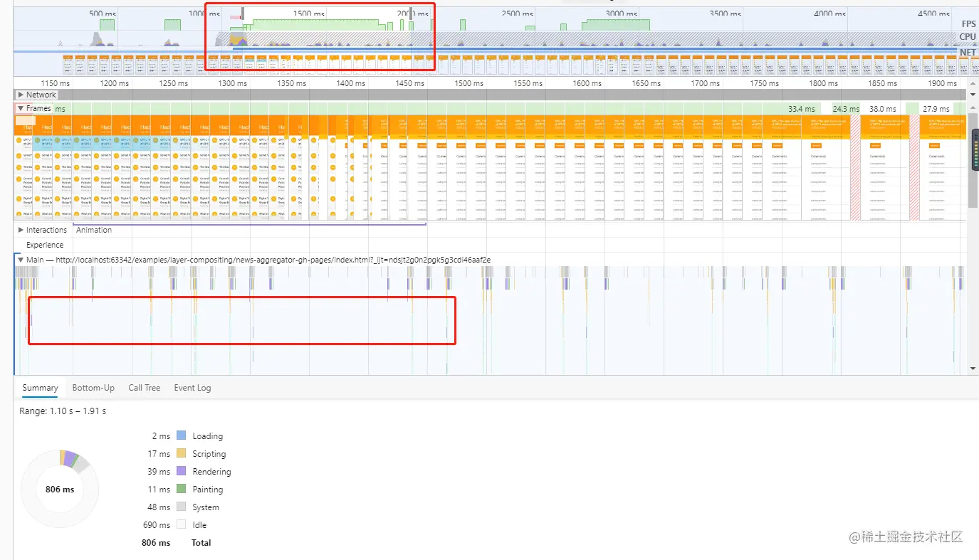Click the 1700 ms ruler mark
Screen dimensions: 979x560
click(x=705, y=83)
